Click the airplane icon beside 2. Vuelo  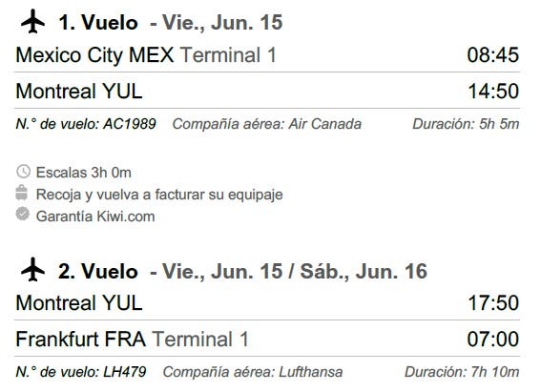pyautogui.click(x=32, y=270)
